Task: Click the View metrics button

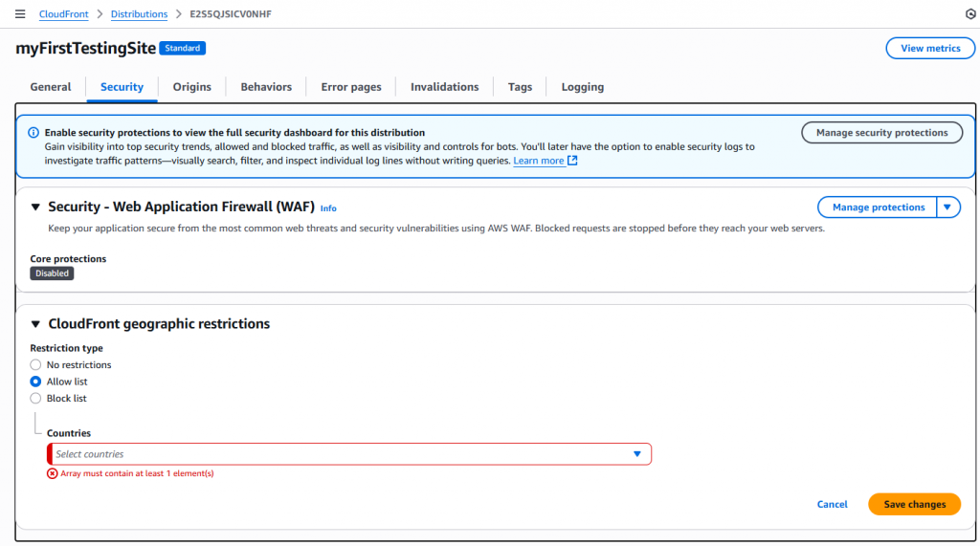Action: (930, 48)
